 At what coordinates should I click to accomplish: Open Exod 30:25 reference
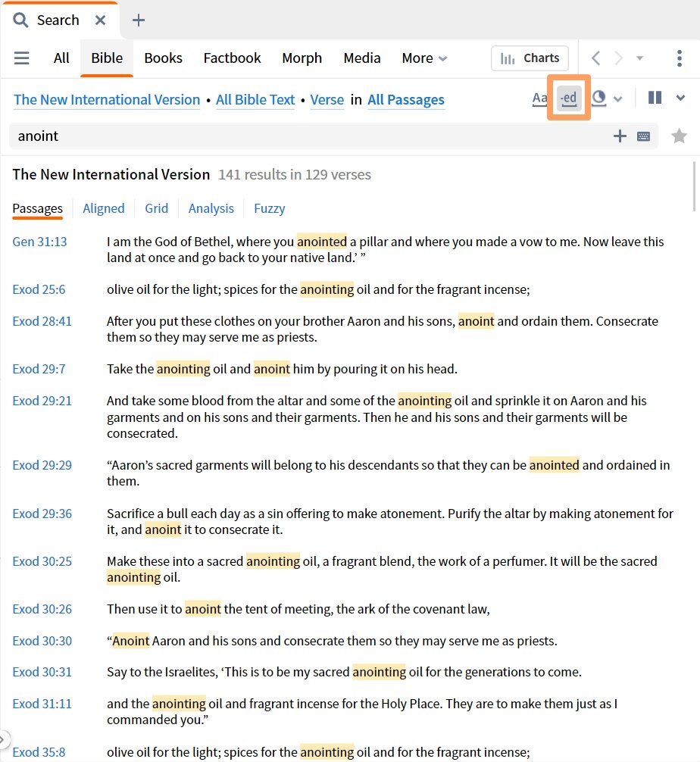coord(42,562)
